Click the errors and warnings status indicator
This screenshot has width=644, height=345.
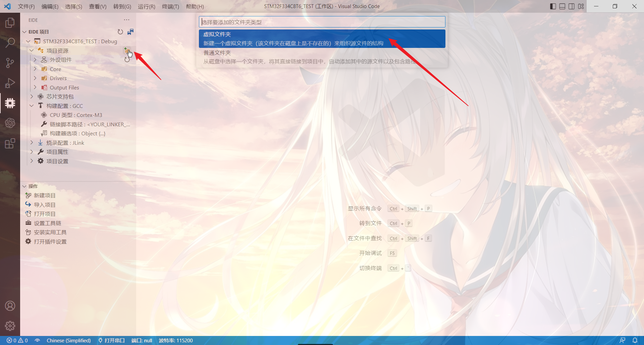point(17,340)
